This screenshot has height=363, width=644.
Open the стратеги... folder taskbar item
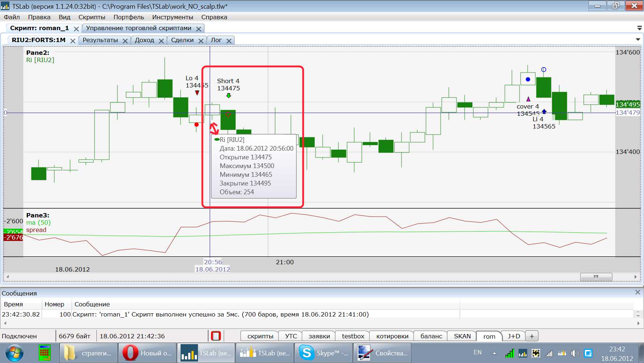pyautogui.click(x=89, y=353)
